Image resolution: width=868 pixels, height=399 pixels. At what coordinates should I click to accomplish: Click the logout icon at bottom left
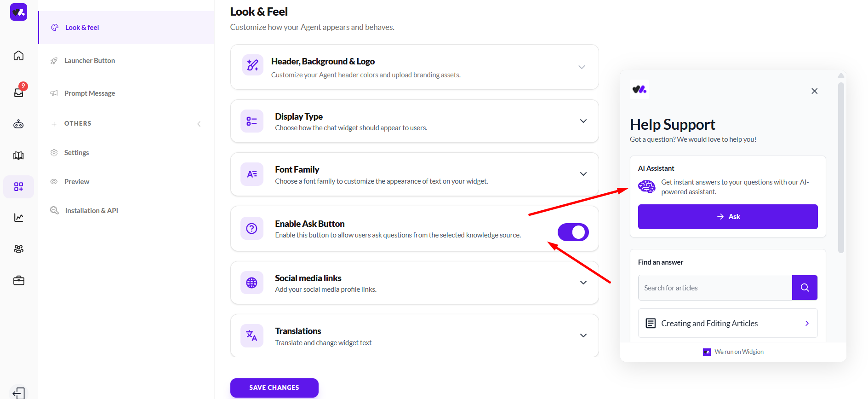[x=18, y=393]
